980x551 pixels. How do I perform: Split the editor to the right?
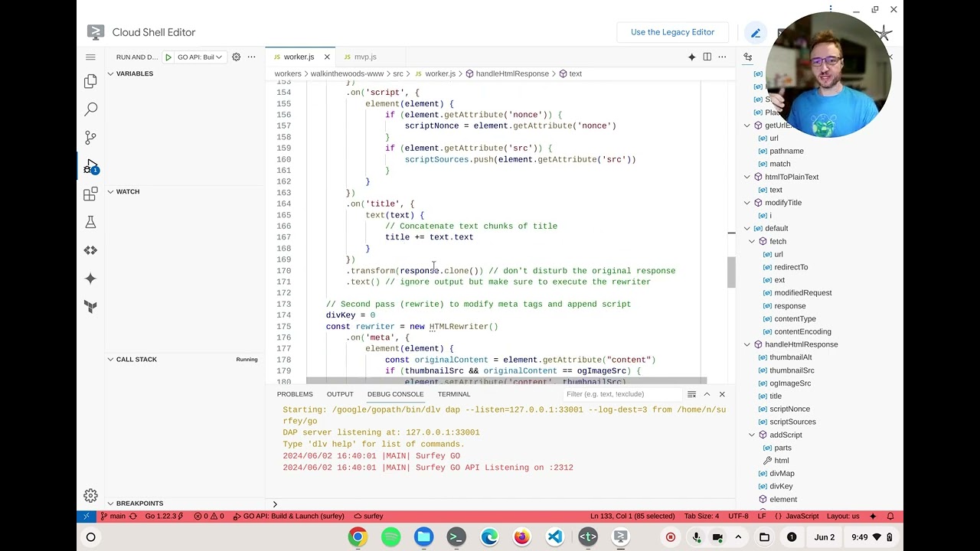(x=707, y=57)
